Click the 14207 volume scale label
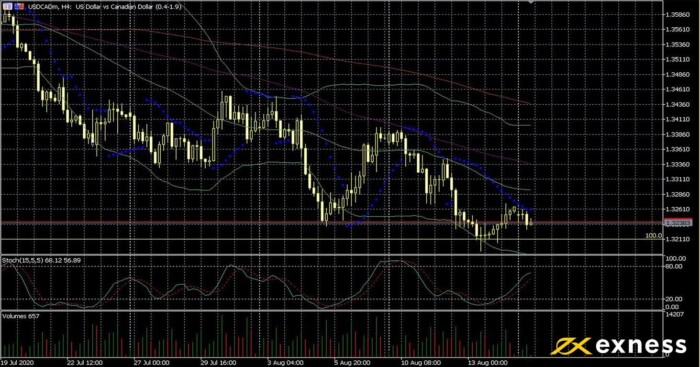This screenshot has width=700, height=367. click(x=675, y=314)
